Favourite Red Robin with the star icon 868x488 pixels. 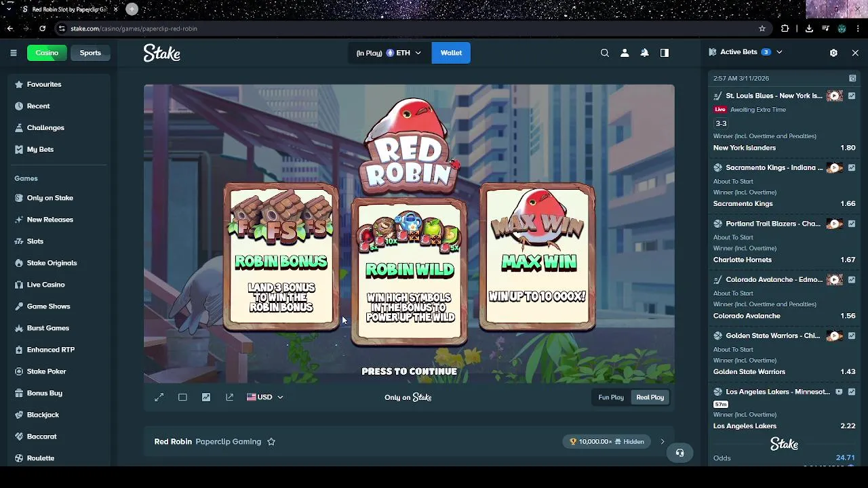tap(271, 441)
